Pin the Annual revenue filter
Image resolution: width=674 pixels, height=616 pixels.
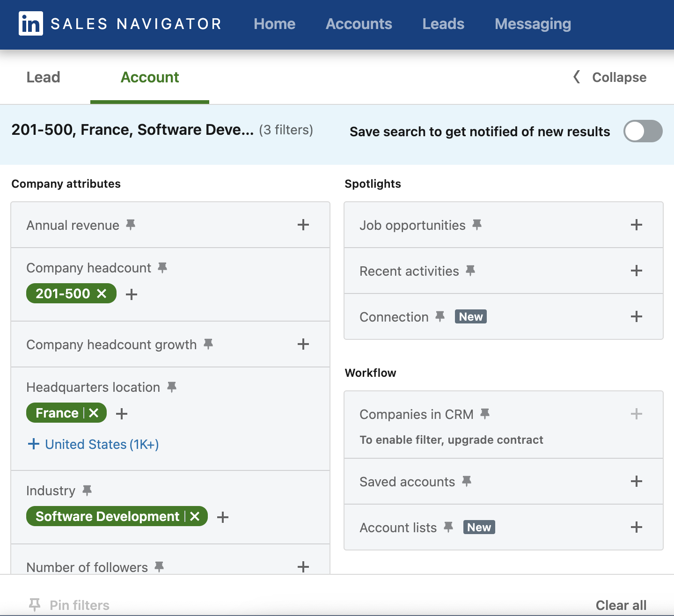[131, 225]
